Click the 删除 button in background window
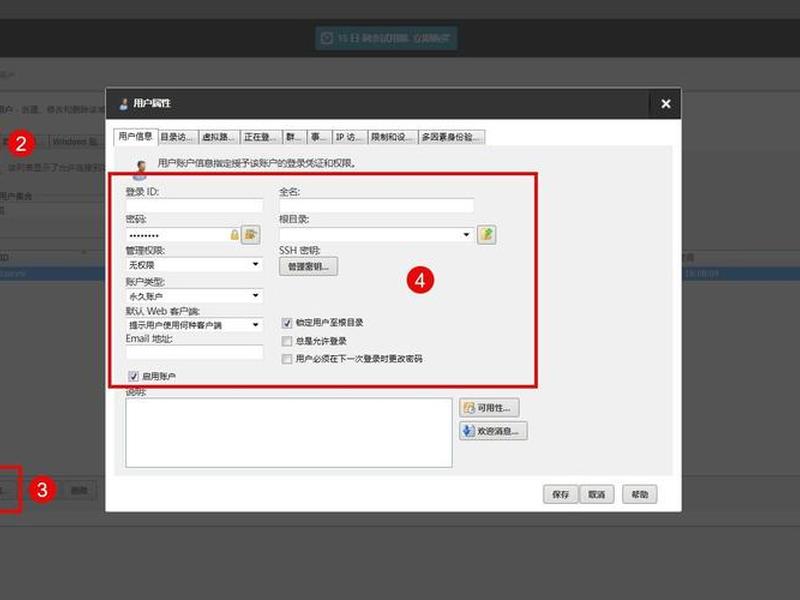 (79, 490)
